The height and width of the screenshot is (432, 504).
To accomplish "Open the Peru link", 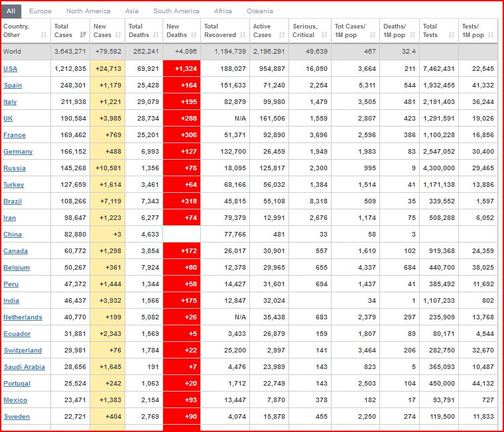I will point(11,284).
